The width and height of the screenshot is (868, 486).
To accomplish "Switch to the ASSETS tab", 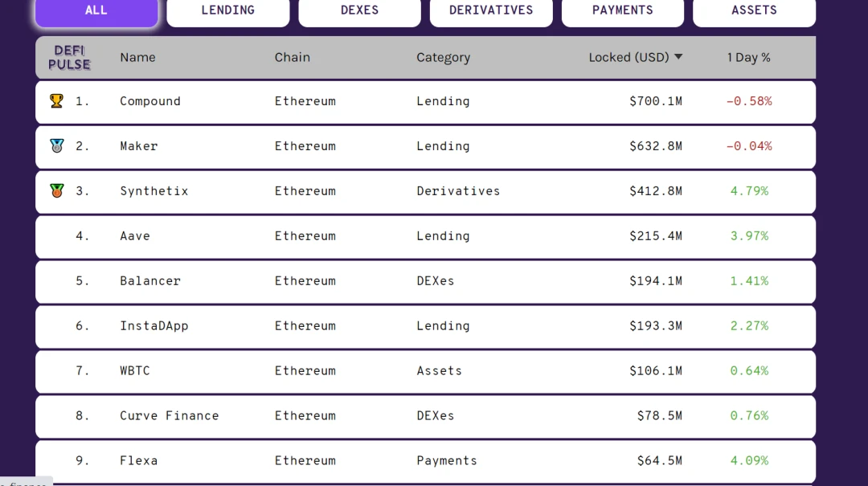I will [754, 10].
